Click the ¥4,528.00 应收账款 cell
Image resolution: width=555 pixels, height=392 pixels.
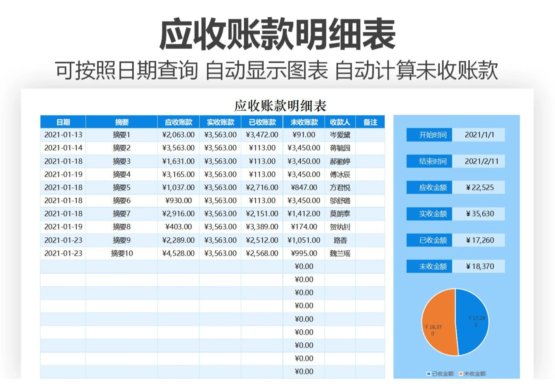178,253
